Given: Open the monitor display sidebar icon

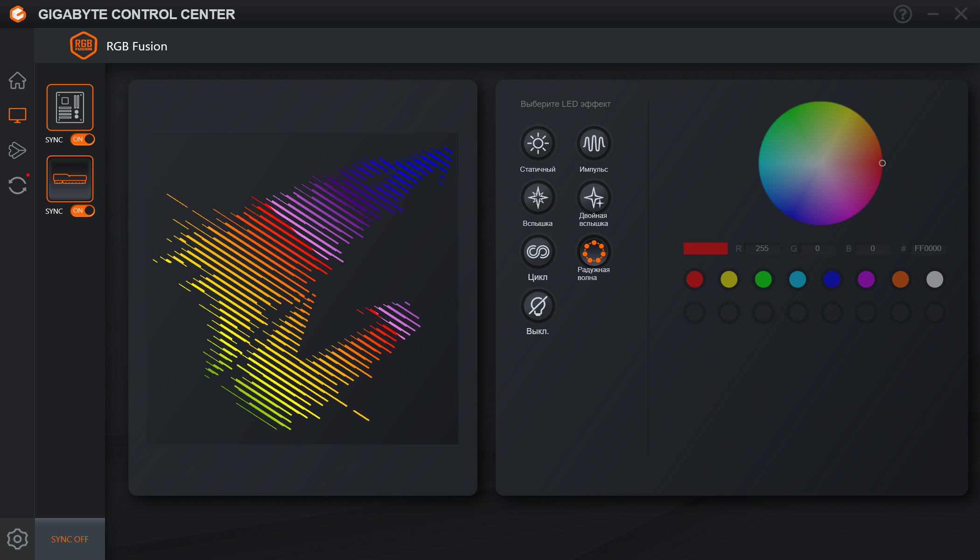Looking at the screenshot, I should (17, 115).
